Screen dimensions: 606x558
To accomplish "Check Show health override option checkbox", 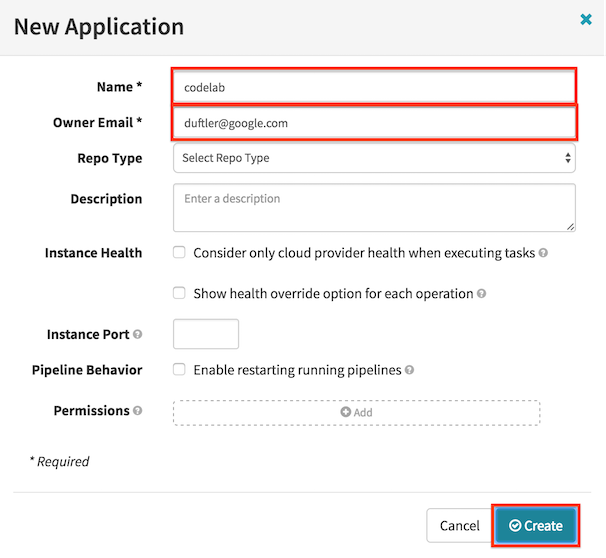I will pos(179,293).
